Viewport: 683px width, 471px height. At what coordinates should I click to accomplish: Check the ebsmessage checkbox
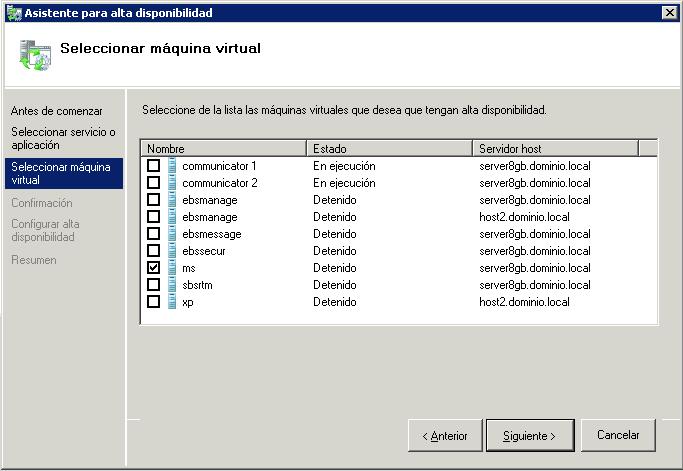point(153,234)
